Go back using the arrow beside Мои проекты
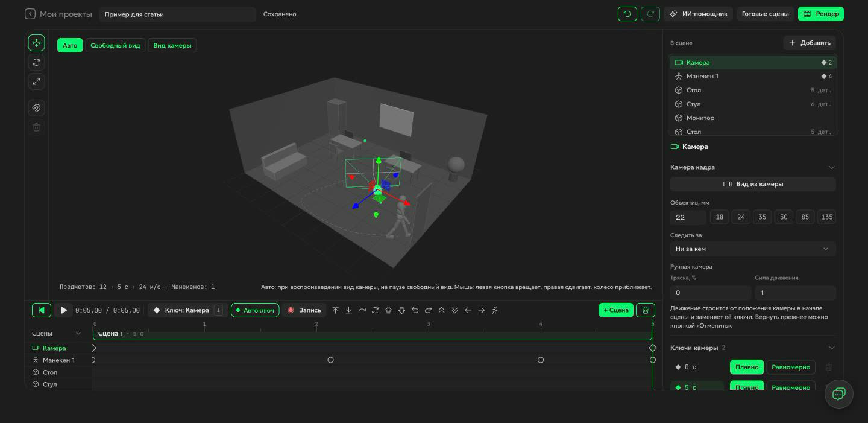 click(x=30, y=14)
